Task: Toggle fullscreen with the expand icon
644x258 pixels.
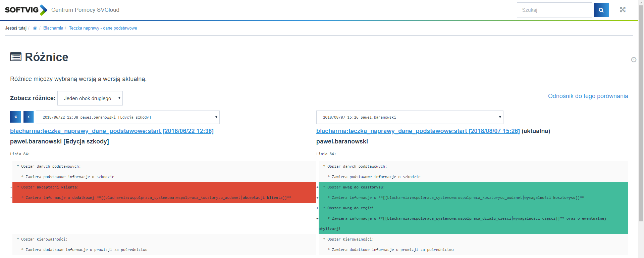Action: click(623, 10)
